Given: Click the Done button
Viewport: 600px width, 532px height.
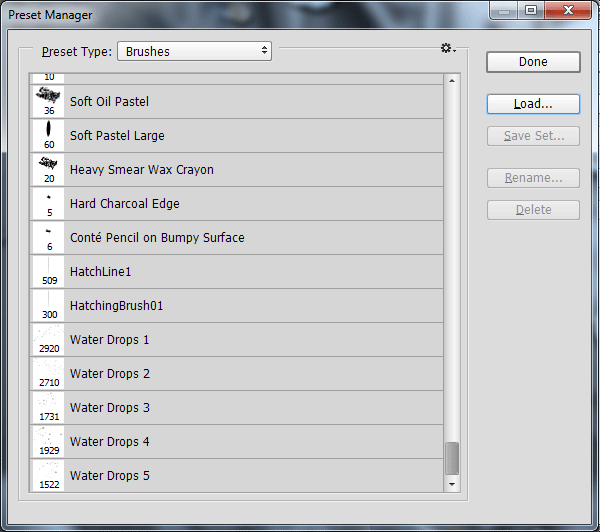Looking at the screenshot, I should [x=533, y=62].
